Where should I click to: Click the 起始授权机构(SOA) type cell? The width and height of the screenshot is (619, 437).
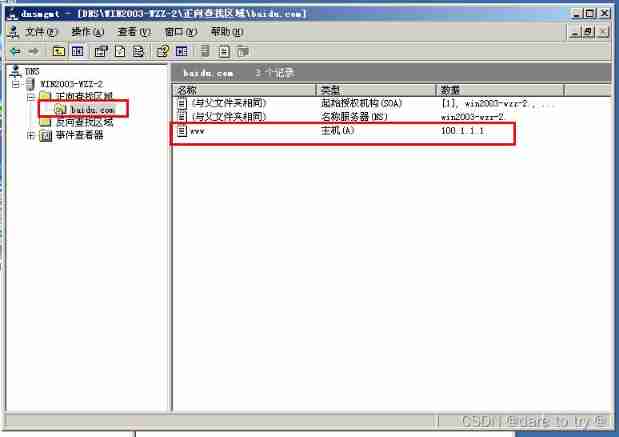(361, 103)
